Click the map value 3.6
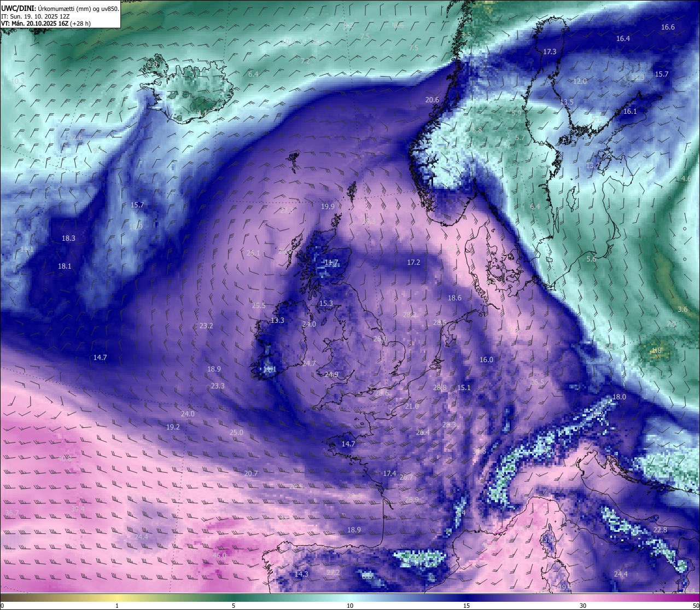Screen dimensions: 700x610 [682, 309]
